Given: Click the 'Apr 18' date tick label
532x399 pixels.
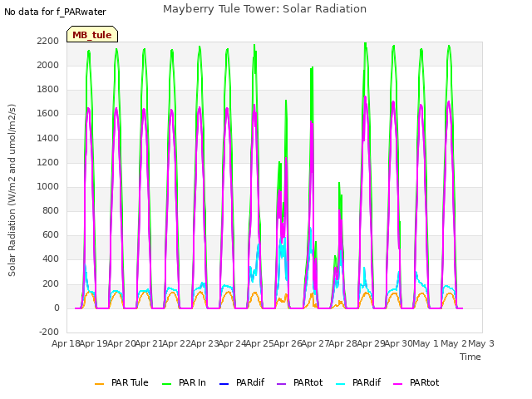Looking at the screenshot, I should 66,343.
